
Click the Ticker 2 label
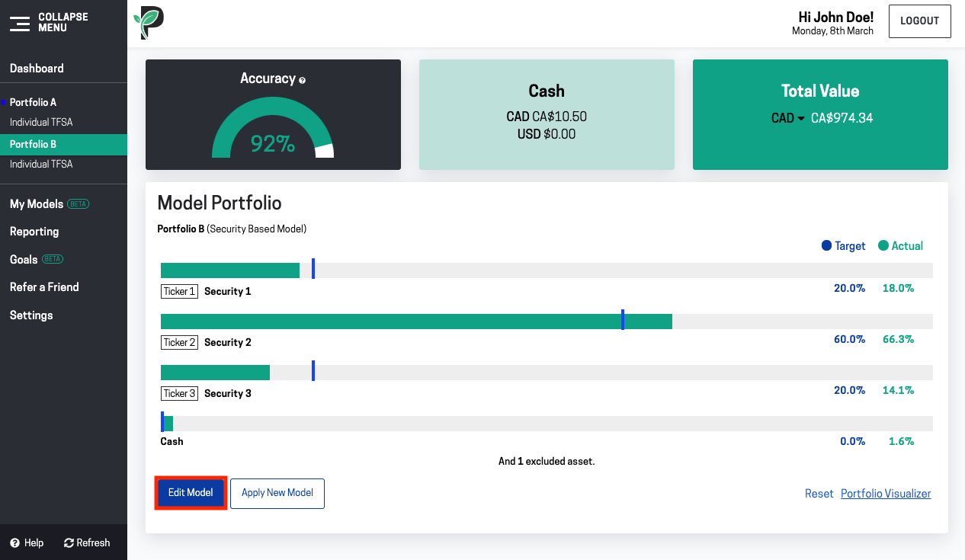pos(179,343)
